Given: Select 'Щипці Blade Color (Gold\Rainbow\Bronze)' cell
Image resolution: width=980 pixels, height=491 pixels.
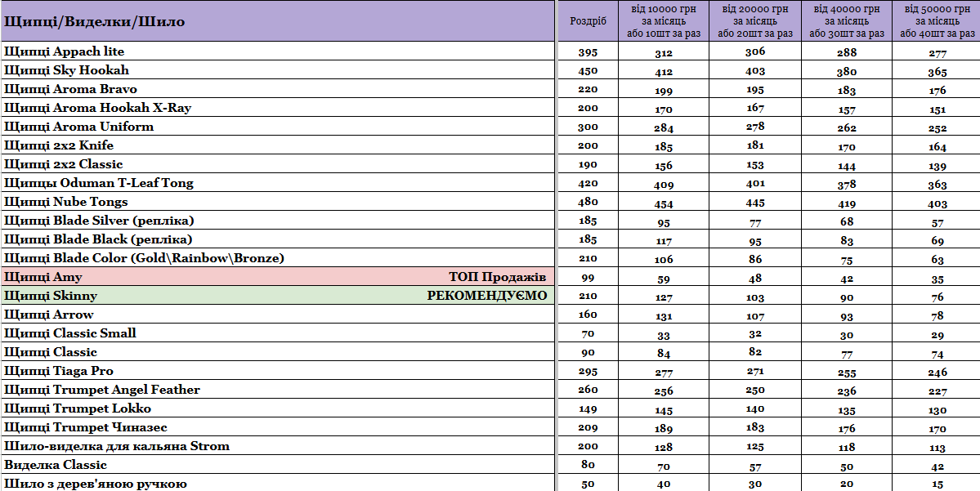Looking at the screenshot, I should click(144, 258).
